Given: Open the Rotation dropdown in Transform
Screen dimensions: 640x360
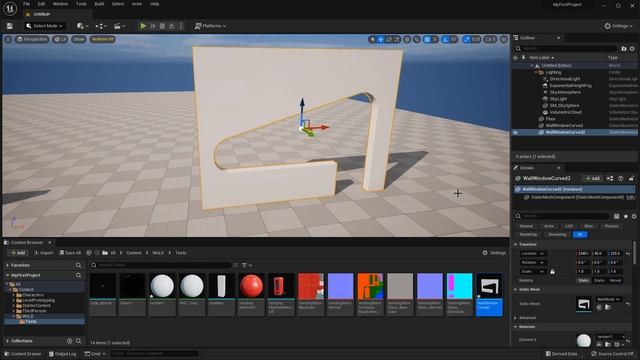Looking at the screenshot, I should coord(533,262).
